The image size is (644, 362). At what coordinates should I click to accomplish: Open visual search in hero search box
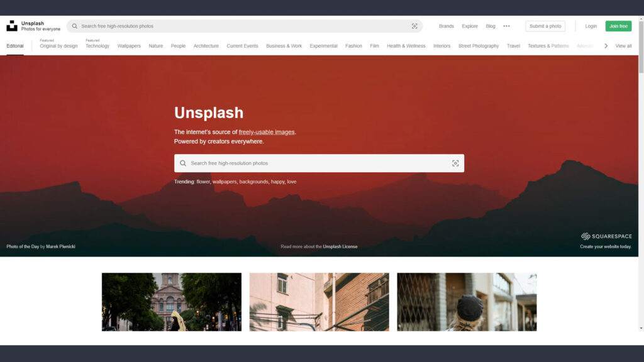[x=455, y=163]
